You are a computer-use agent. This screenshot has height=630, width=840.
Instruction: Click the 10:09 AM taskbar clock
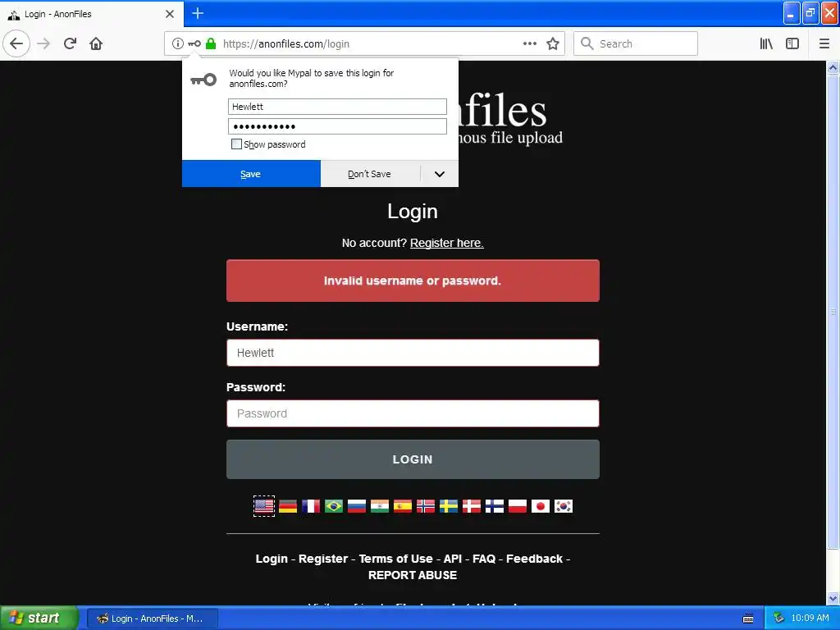(x=810, y=619)
